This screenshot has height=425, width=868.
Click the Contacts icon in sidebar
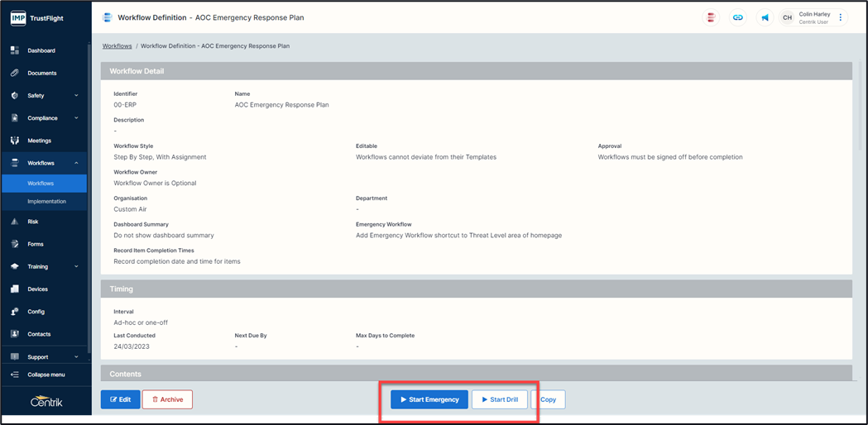point(14,334)
